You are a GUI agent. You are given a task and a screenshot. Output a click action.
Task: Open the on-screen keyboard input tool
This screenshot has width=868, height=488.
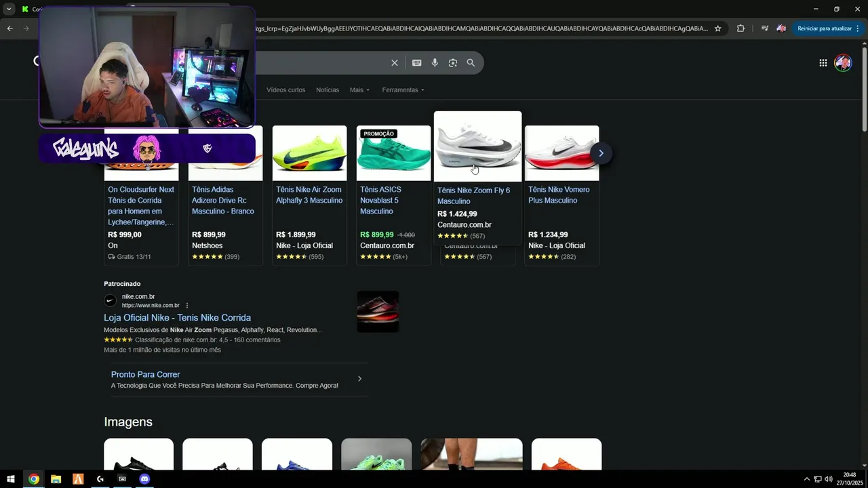point(417,63)
